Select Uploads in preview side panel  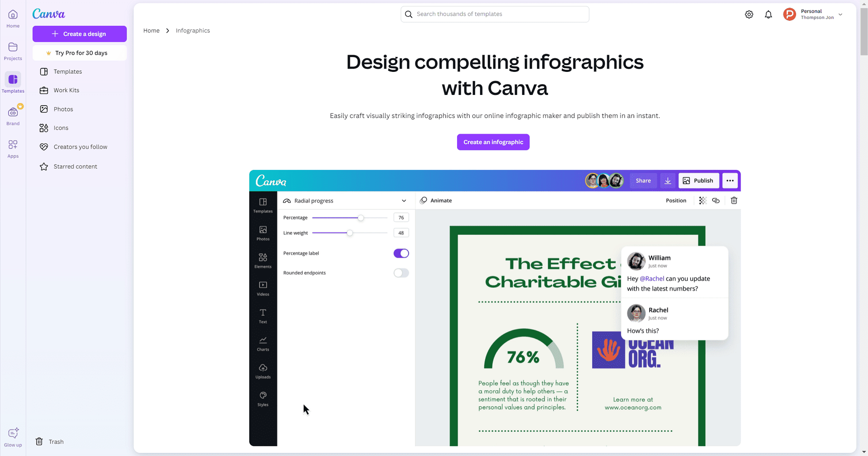(263, 371)
